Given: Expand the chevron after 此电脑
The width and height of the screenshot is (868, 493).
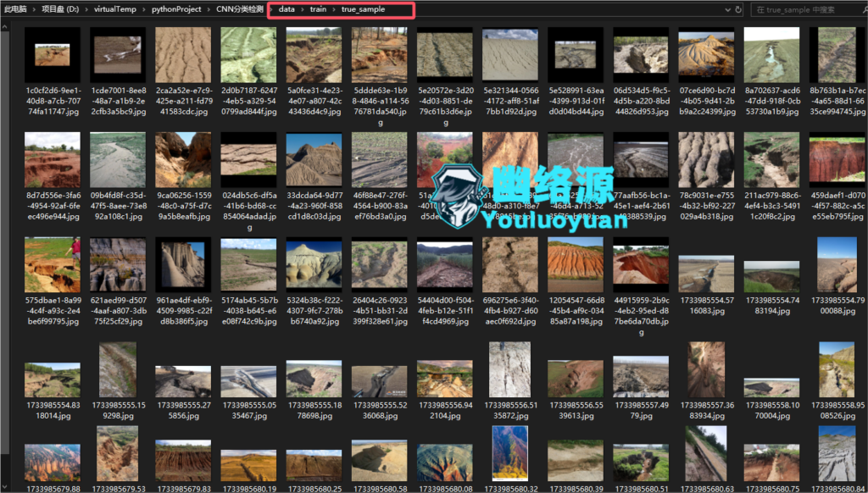Looking at the screenshot, I should pyautogui.click(x=34, y=9).
